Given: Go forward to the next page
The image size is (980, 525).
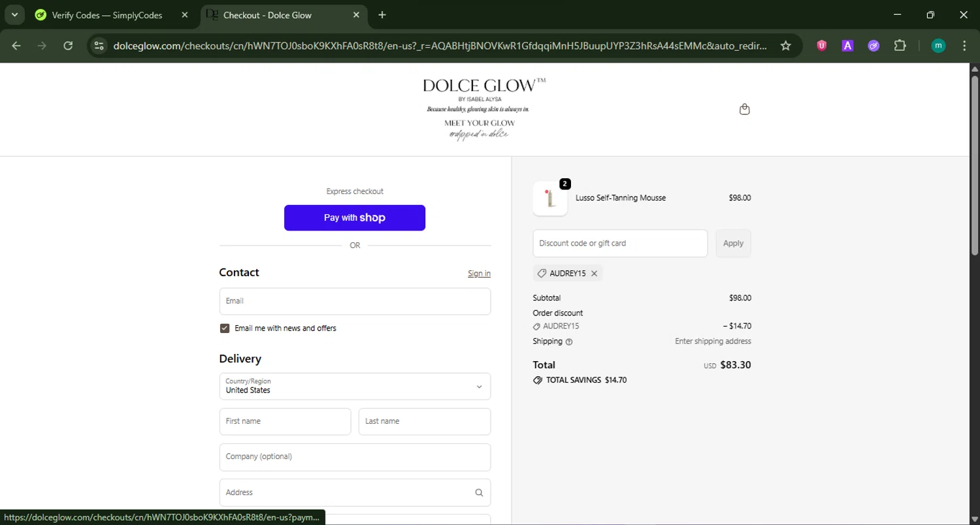Looking at the screenshot, I should tap(42, 46).
